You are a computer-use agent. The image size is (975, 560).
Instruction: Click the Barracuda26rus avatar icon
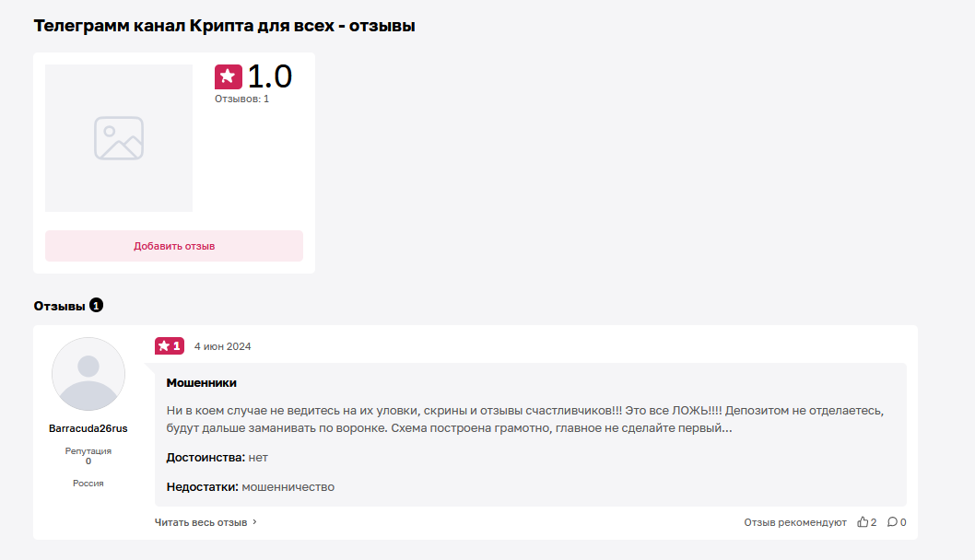pyautogui.click(x=88, y=374)
